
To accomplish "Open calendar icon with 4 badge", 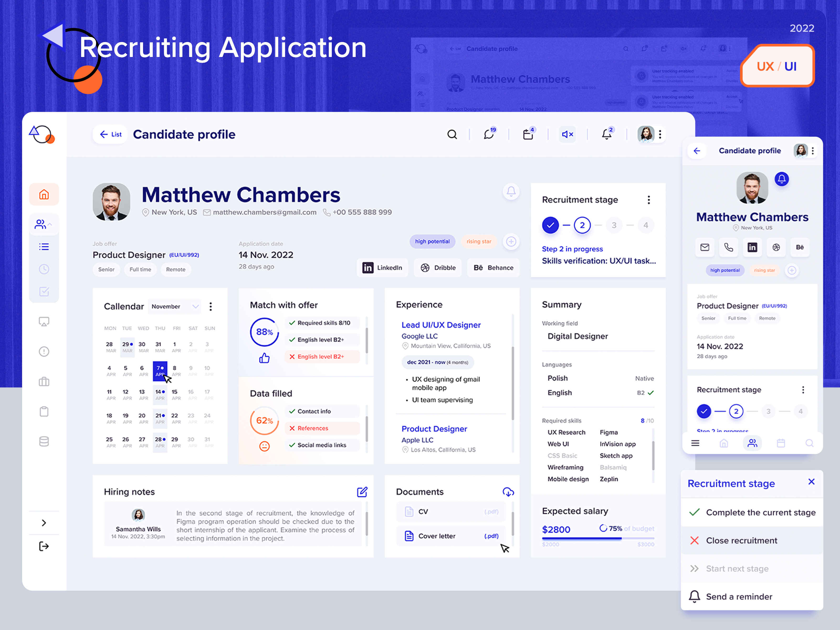I will pos(529,134).
